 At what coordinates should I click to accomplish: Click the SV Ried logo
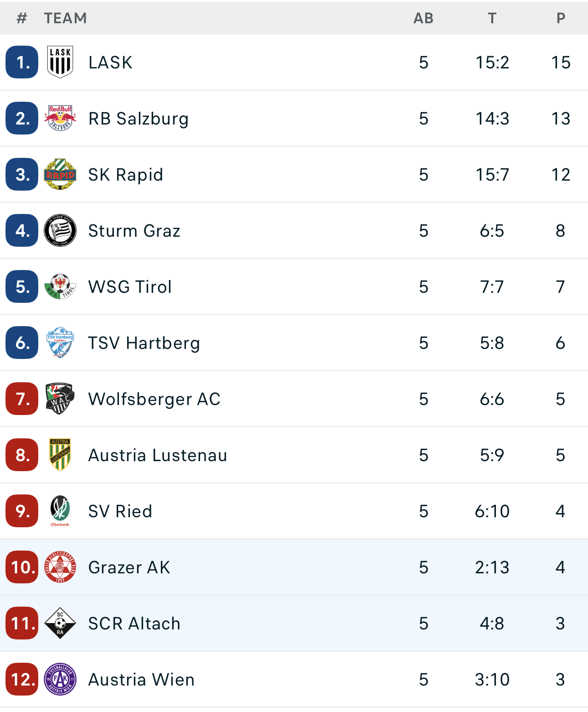click(x=60, y=511)
